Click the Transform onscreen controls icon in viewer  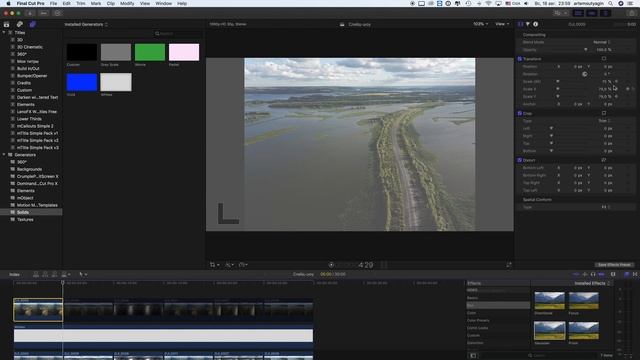click(213, 265)
